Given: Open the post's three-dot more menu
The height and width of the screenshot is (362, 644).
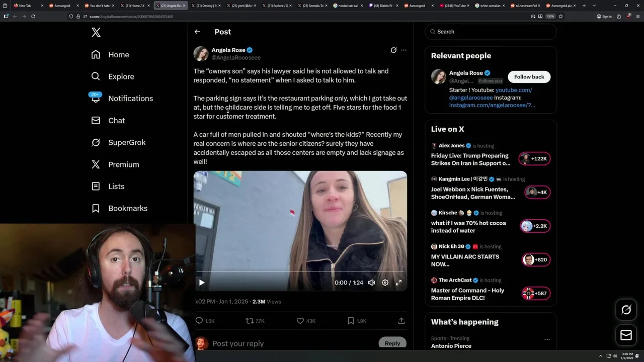Looking at the screenshot, I should 404,50.
